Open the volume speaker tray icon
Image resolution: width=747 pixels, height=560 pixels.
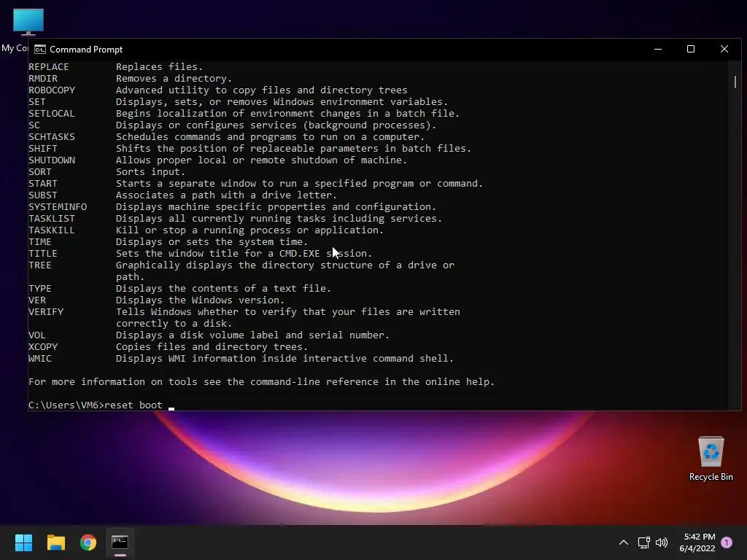click(662, 542)
